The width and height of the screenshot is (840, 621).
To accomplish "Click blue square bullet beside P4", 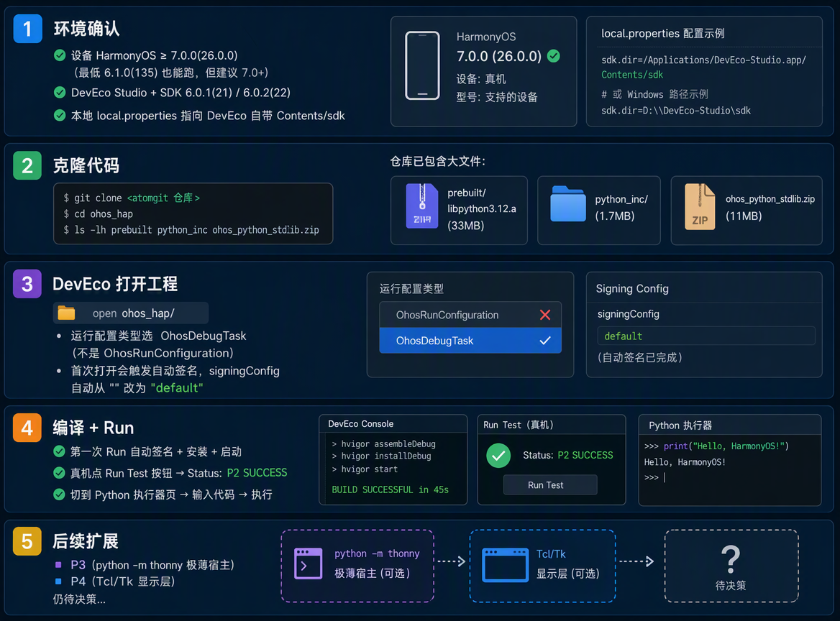I will tap(58, 581).
